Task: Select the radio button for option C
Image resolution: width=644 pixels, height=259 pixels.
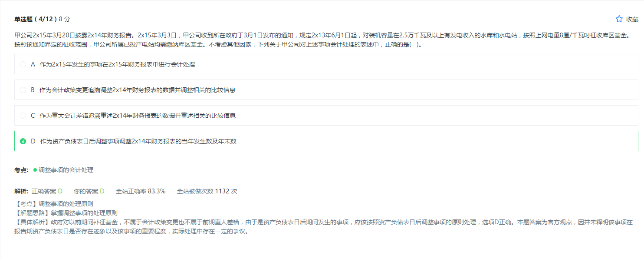Action: (x=23, y=116)
